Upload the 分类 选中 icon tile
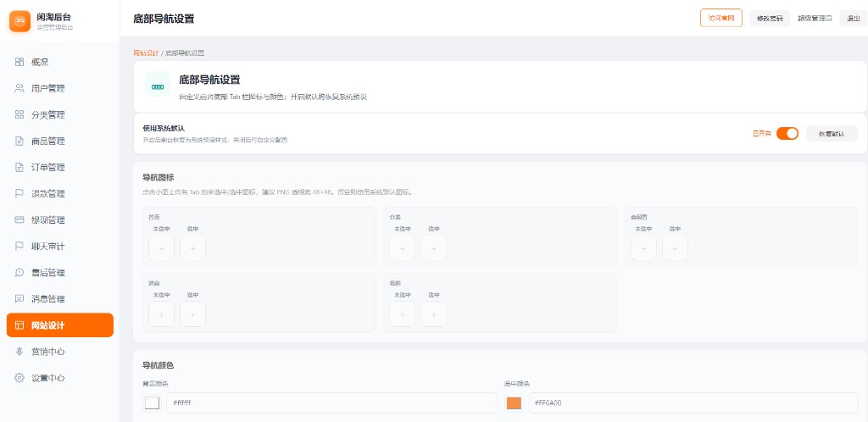 coord(434,247)
